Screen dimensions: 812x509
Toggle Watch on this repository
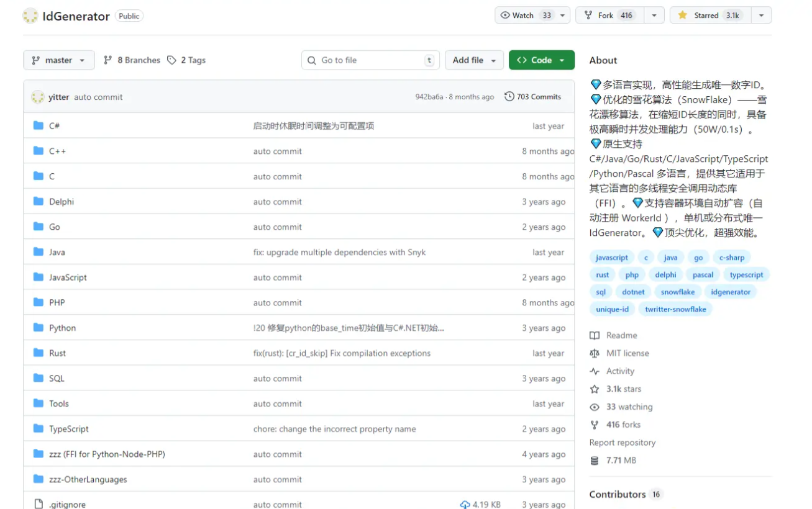click(x=525, y=16)
